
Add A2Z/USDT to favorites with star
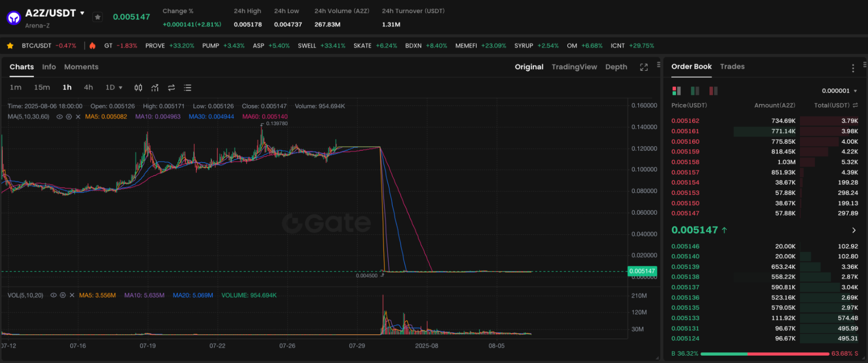tap(98, 17)
